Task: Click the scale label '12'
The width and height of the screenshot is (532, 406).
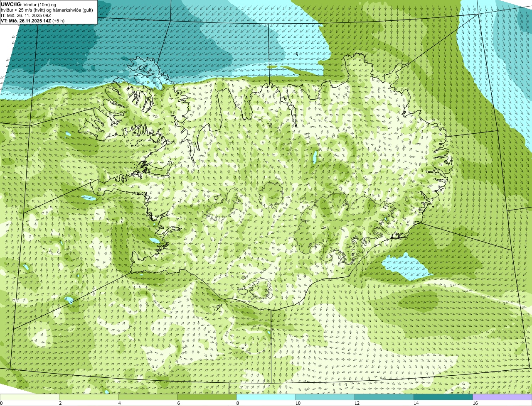Action: point(357,403)
